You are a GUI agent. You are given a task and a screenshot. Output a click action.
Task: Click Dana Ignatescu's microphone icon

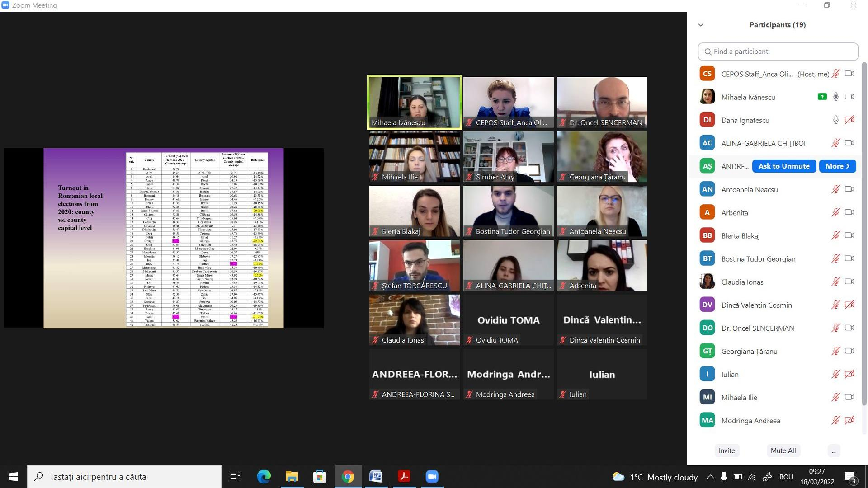tap(835, 120)
